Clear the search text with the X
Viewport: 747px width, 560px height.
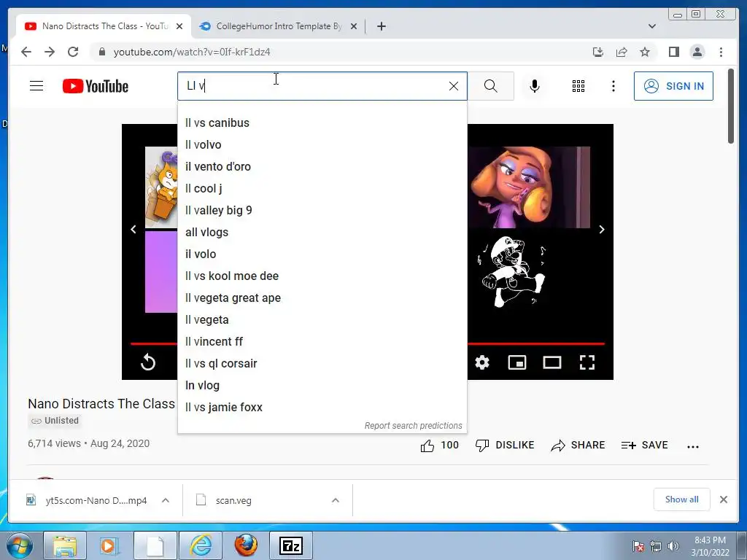(x=454, y=86)
